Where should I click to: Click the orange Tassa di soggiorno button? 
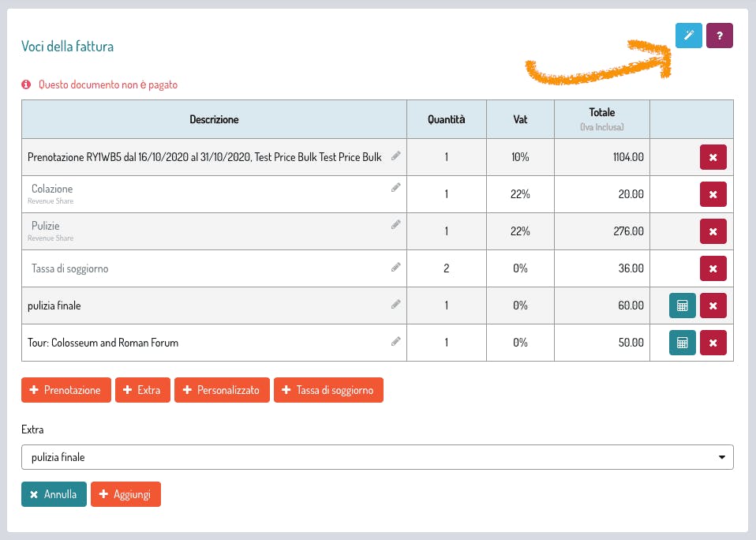tap(328, 390)
